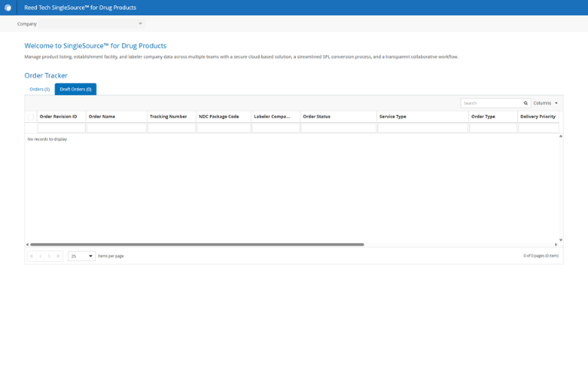This screenshot has width=588, height=373.
Task: Open items per page dropdown showing 25
Action: coord(81,256)
